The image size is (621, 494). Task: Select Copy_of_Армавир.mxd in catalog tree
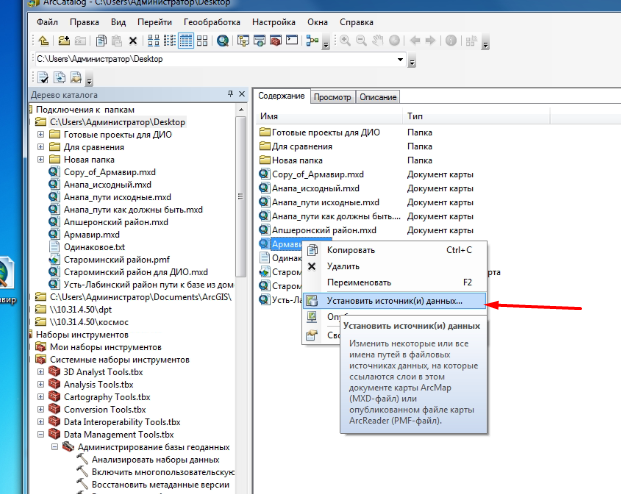(x=109, y=172)
